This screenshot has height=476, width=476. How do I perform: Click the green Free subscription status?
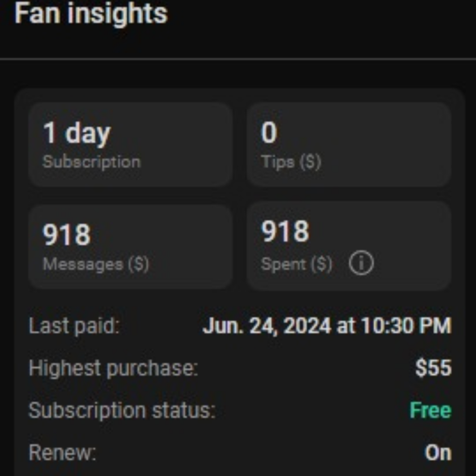pyautogui.click(x=430, y=410)
